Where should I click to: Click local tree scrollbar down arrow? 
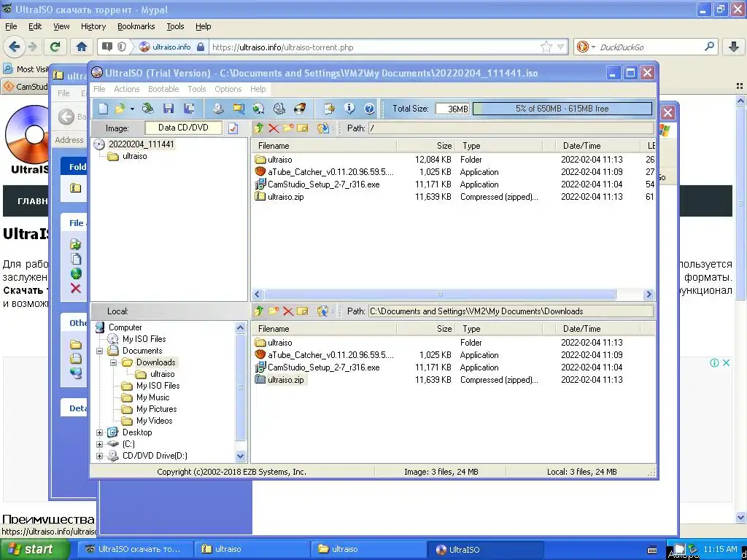coord(240,456)
